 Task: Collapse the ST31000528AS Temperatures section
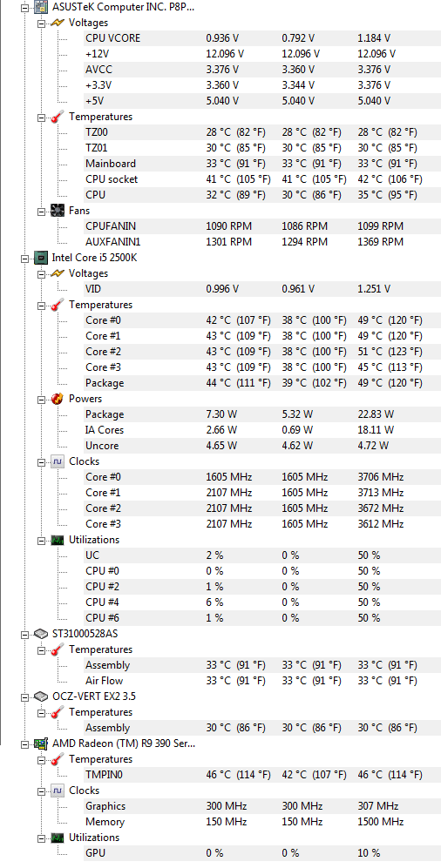pos(42,649)
